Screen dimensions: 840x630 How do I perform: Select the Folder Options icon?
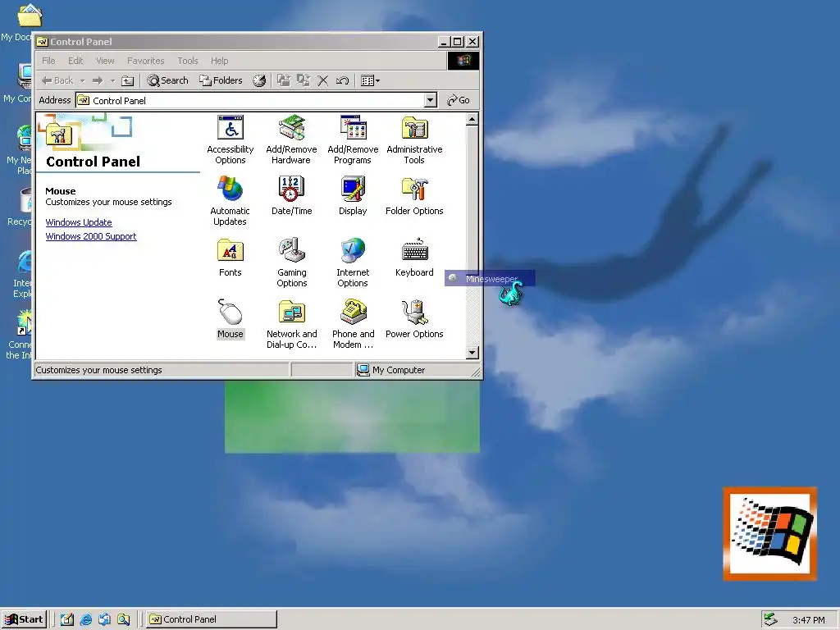[x=414, y=195]
